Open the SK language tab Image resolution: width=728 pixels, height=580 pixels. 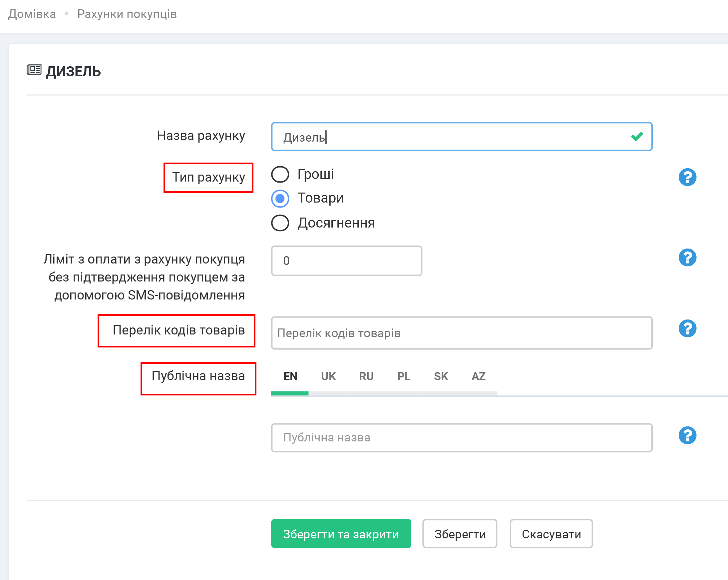441,376
